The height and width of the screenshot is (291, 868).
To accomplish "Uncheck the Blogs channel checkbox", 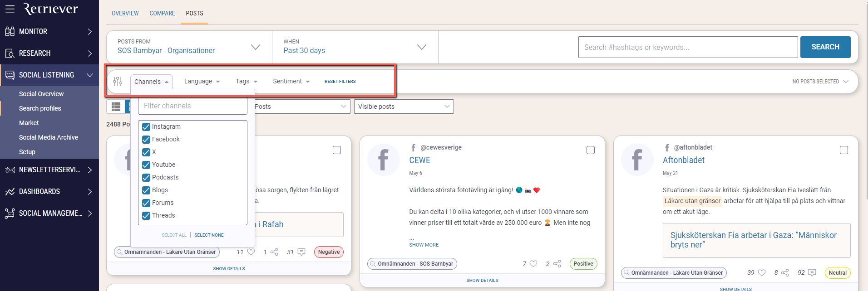I will tap(146, 190).
